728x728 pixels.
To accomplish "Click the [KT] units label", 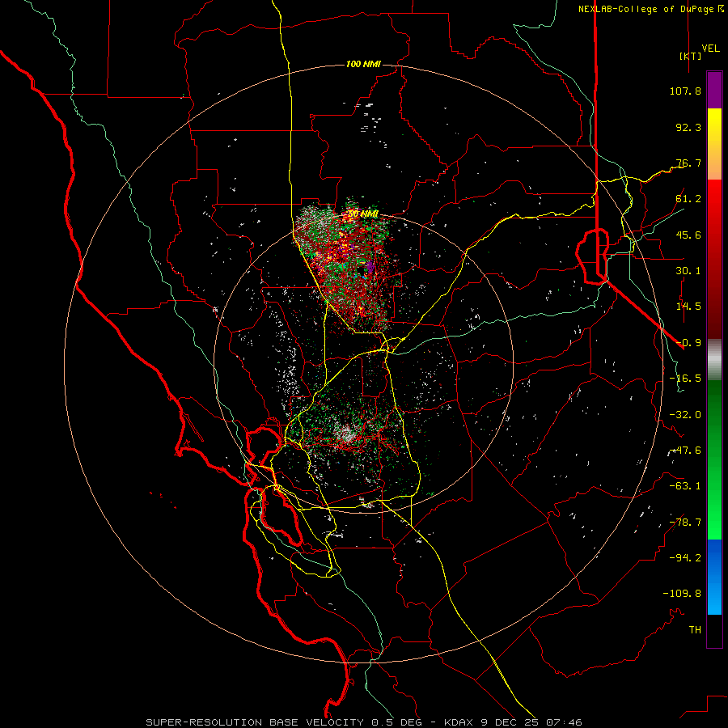I will (690, 56).
